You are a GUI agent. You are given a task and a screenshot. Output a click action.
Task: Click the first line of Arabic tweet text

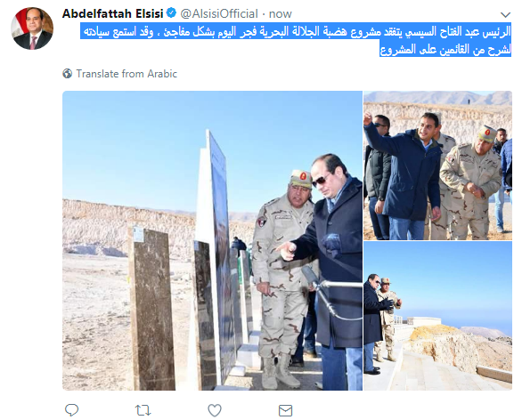click(297, 32)
